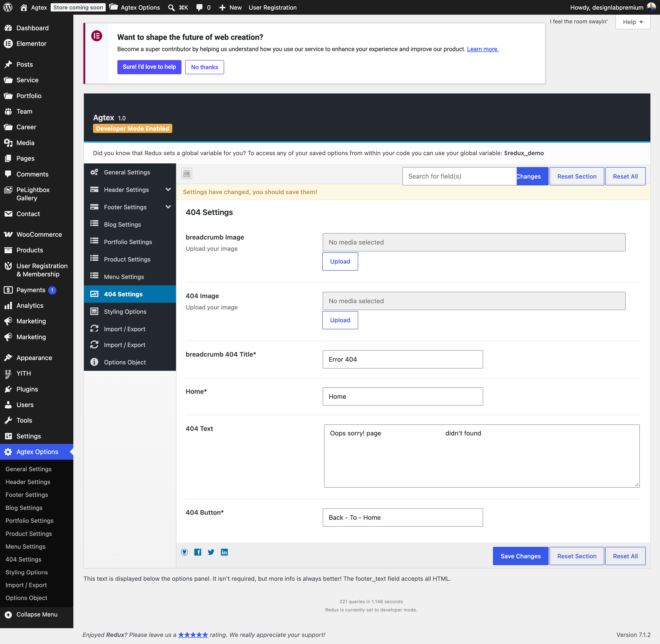Viewport: 660px width, 644px height.
Task: Click the bottom Reset Section button
Action: tap(577, 556)
